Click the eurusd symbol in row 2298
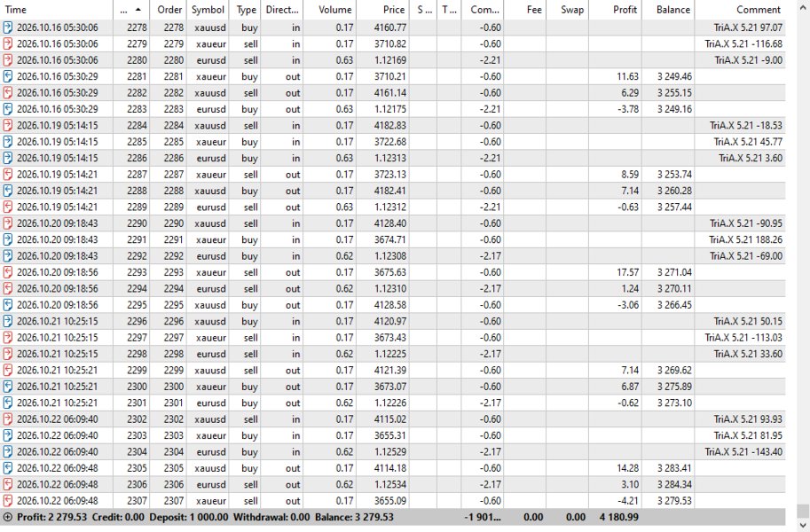 211,354
